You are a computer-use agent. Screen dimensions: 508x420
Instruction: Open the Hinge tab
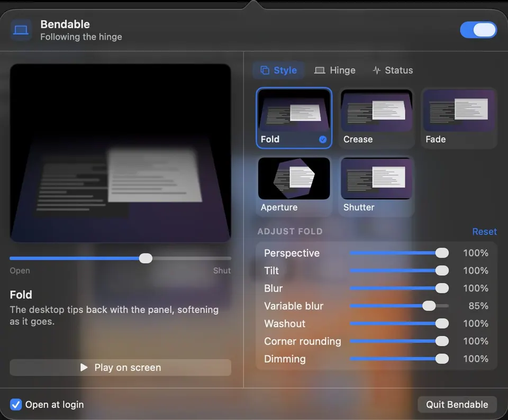[x=334, y=70]
